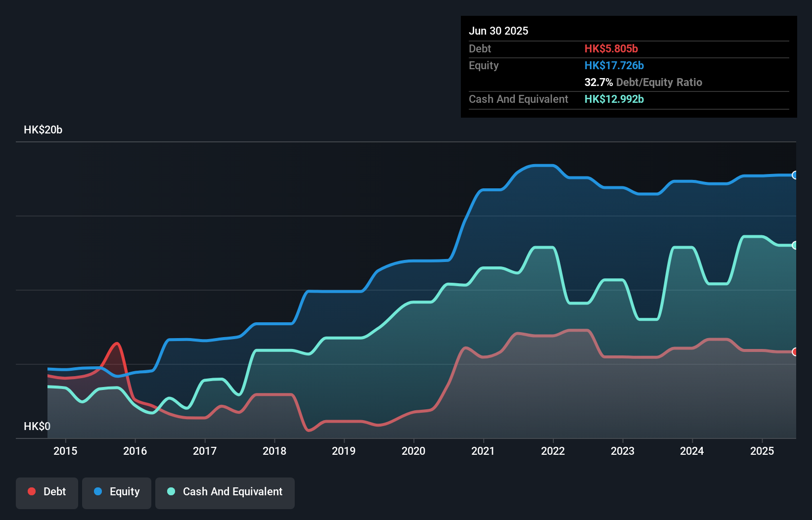Toggle the Cash And Equivalent legend button
This screenshot has height=520, width=812.
pyautogui.click(x=225, y=493)
